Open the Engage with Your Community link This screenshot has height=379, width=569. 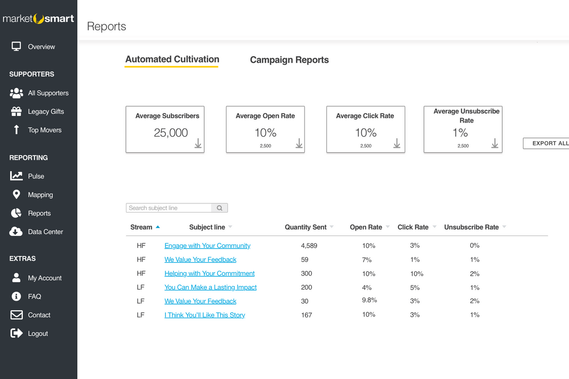pyautogui.click(x=207, y=246)
